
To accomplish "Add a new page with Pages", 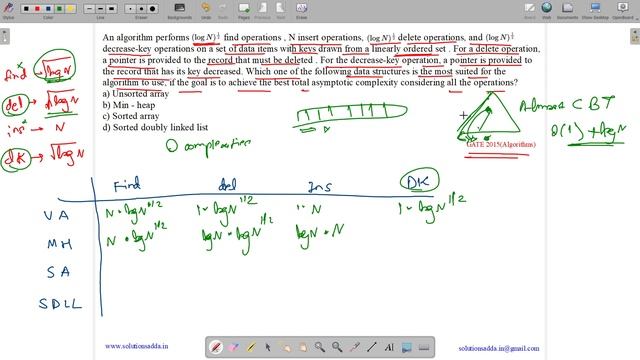I will pos(244,11).
